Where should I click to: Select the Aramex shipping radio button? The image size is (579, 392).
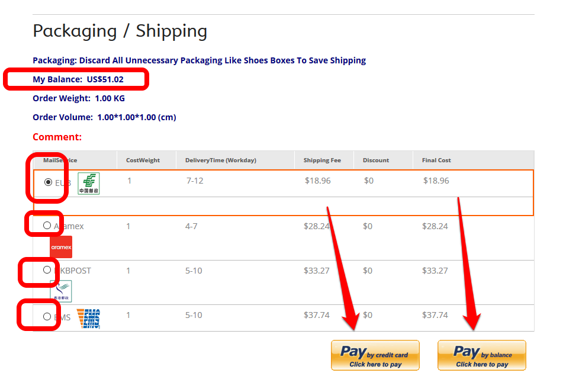click(47, 226)
